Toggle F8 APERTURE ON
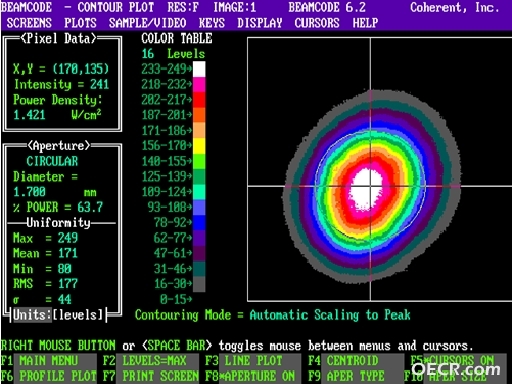 [x=253, y=376]
